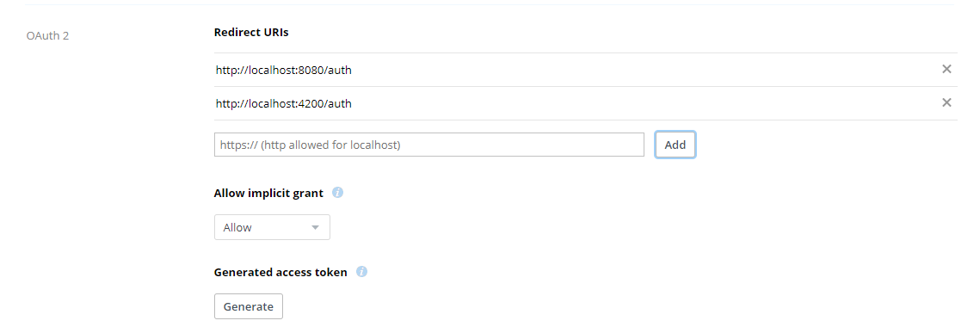Generate a new access token
The height and width of the screenshot is (333, 980).
(x=248, y=306)
